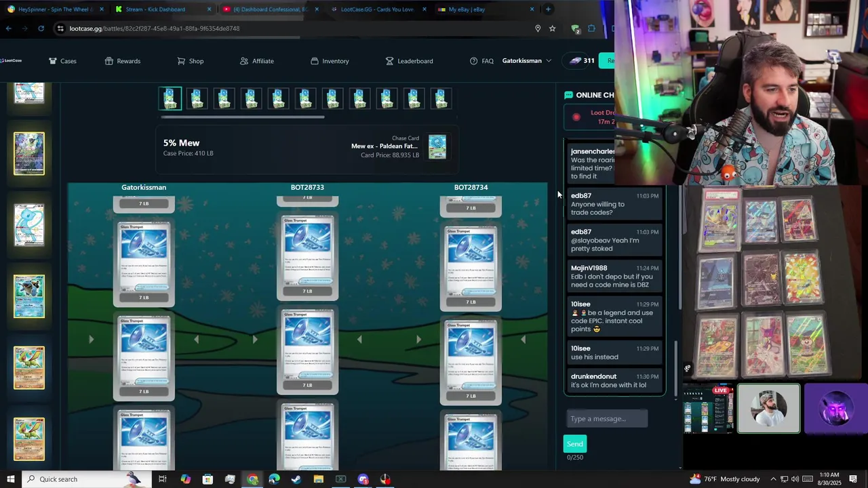The width and height of the screenshot is (868, 488).
Task: Open the notification center icon
Action: [853, 479]
